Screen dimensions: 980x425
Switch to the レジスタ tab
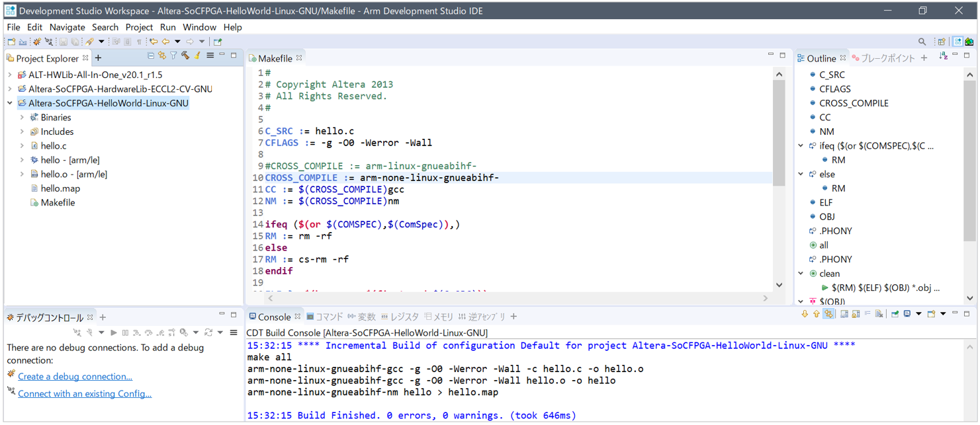400,317
